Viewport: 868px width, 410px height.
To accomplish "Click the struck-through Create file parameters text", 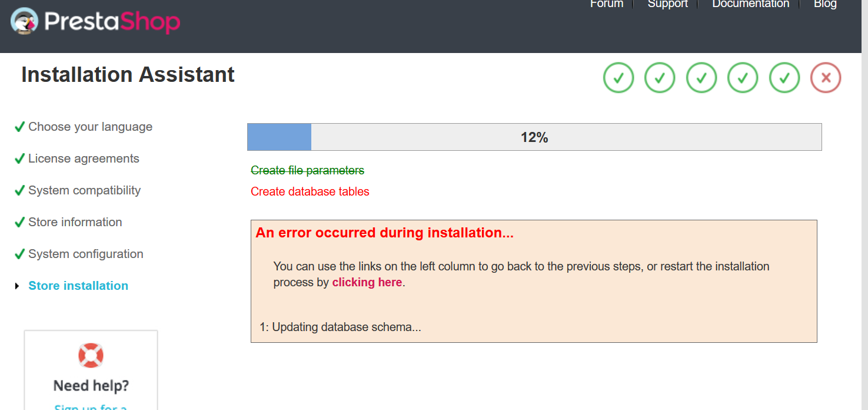I will (308, 170).
